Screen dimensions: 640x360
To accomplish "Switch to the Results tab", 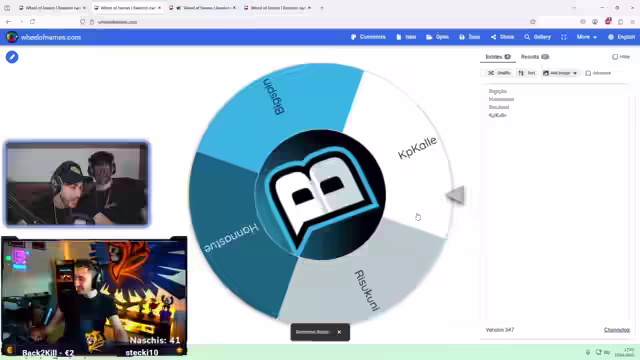I will point(535,57).
